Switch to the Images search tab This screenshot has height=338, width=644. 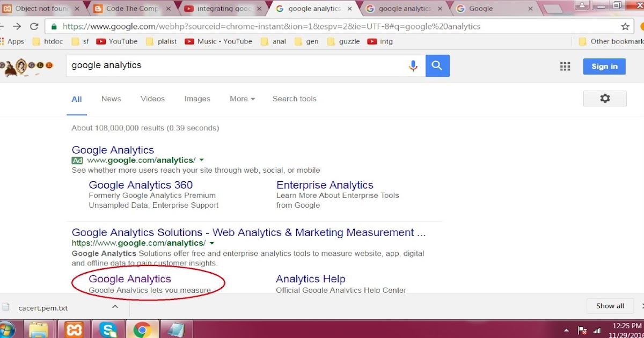click(x=197, y=99)
